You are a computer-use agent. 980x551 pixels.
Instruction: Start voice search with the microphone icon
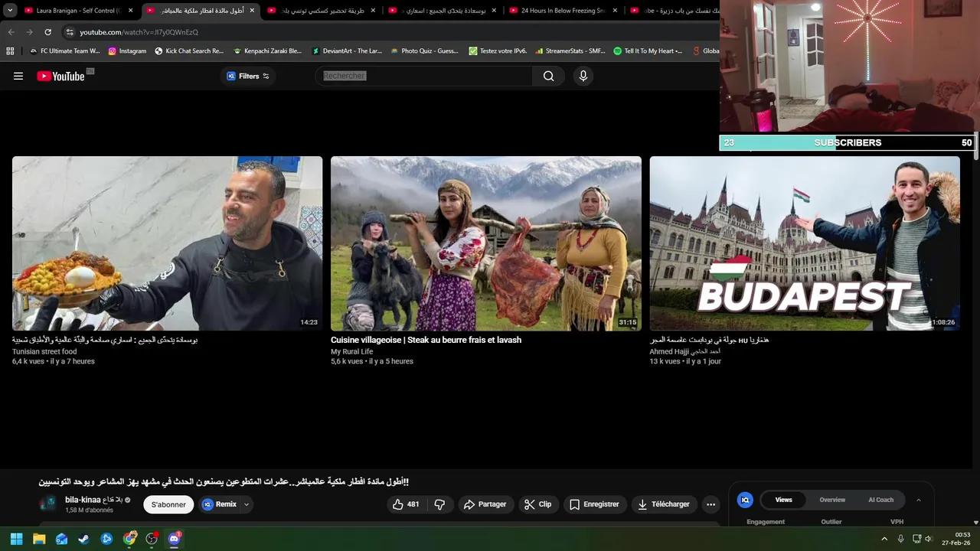(583, 76)
